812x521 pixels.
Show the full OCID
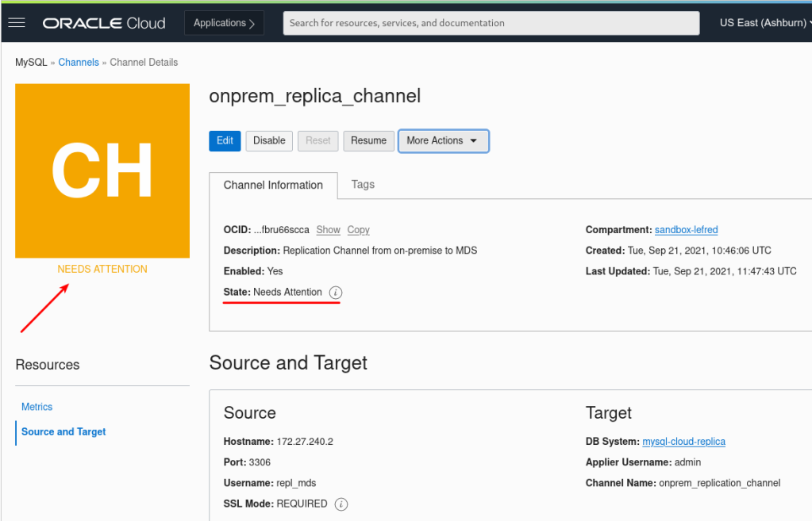tap(328, 230)
